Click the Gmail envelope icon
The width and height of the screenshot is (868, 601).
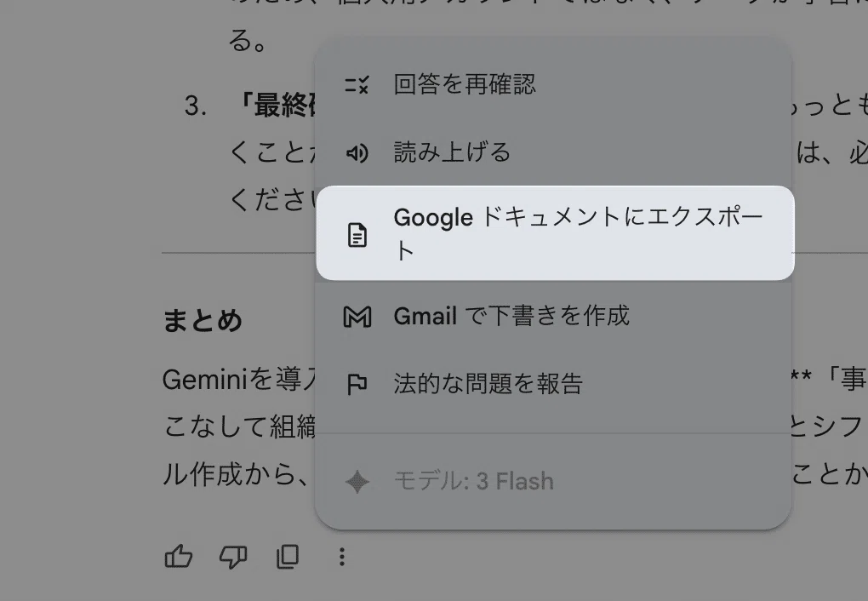tap(357, 317)
